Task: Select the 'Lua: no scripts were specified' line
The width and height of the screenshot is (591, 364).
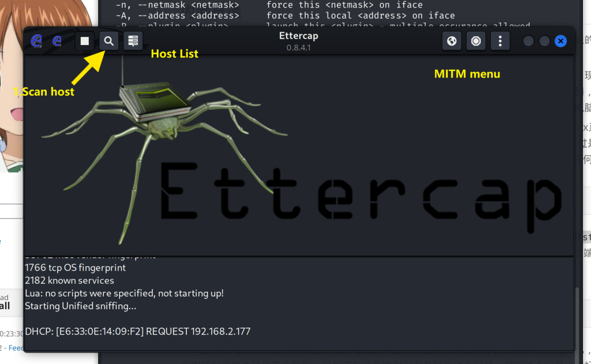Action: coord(124,293)
